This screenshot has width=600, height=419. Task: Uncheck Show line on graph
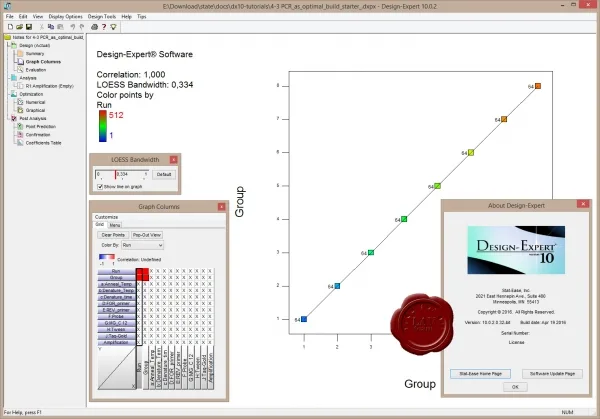tap(100, 187)
